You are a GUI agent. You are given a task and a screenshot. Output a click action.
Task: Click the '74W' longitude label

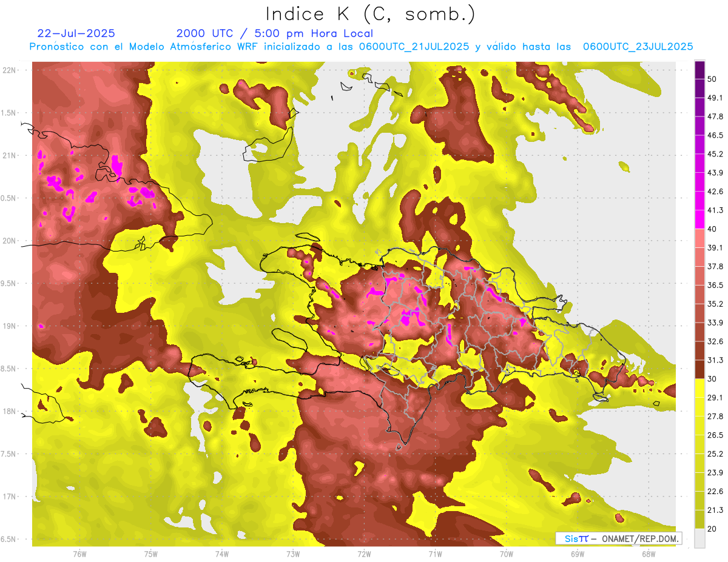point(221,554)
